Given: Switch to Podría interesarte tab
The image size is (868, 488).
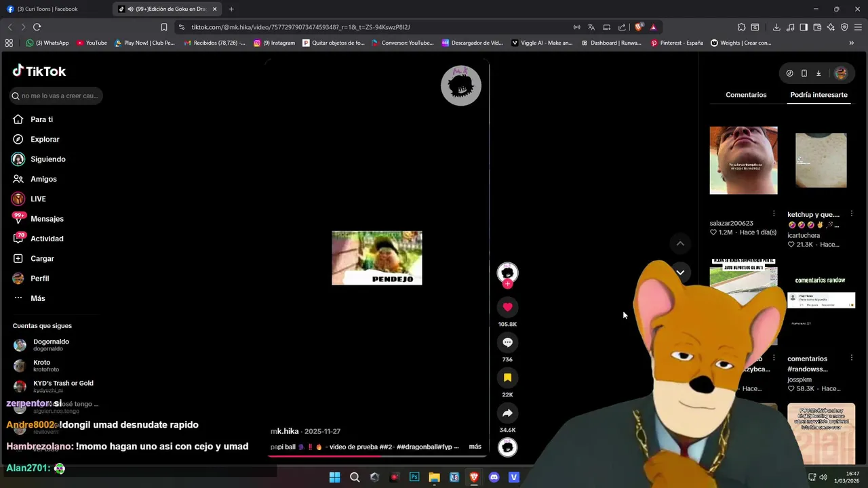Looking at the screenshot, I should click(818, 95).
